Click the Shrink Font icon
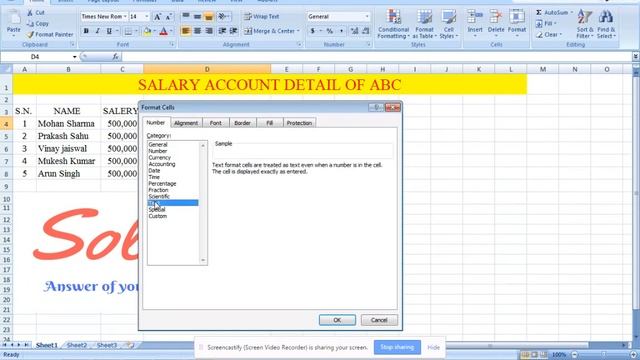640x360 pixels. click(169, 17)
